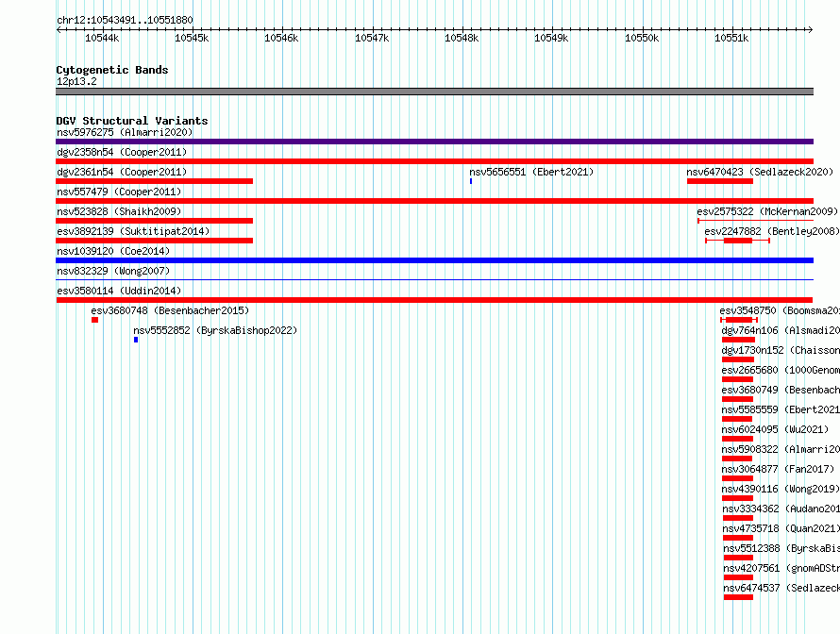Click the red esv2247882 feature glyph
The image size is (840, 634).
point(738,241)
